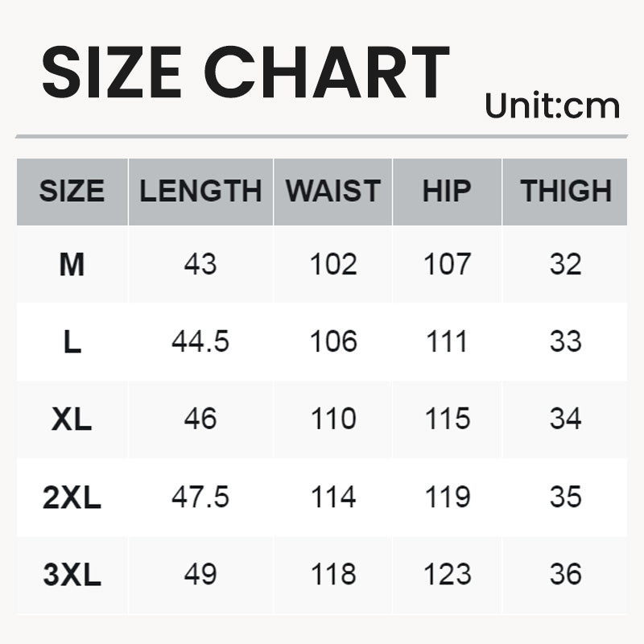This screenshot has height=644, width=644.
Task: Select the THIGH column header
Action: 565,192
